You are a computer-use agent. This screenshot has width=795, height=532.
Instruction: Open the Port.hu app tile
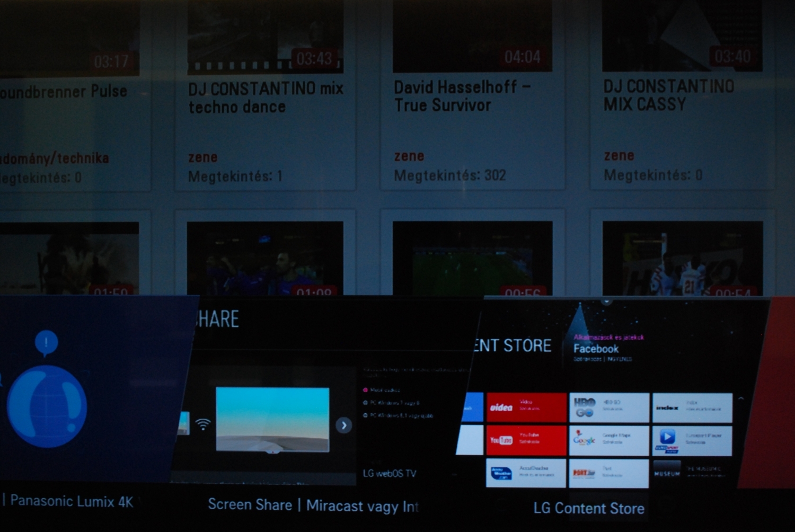(609, 473)
